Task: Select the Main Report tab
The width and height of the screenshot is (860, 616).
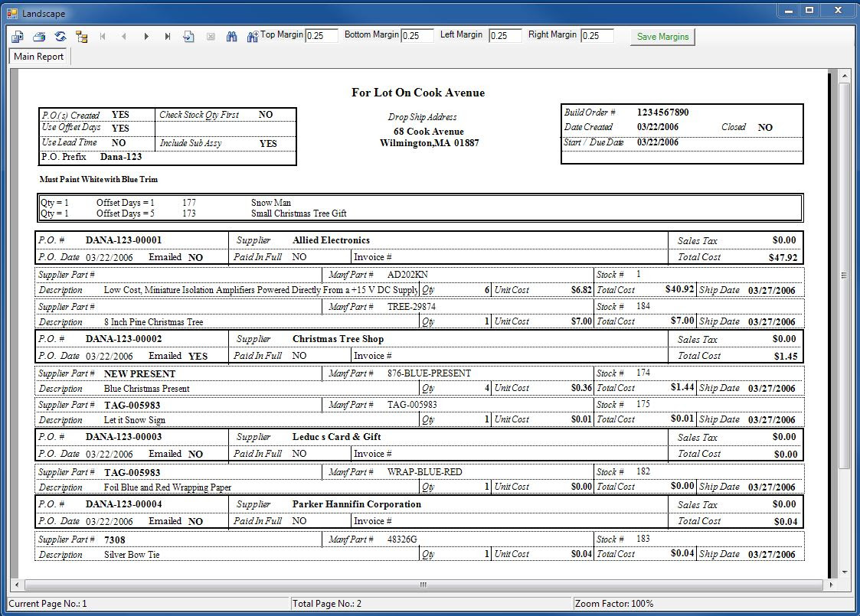Action: pyautogui.click(x=38, y=57)
